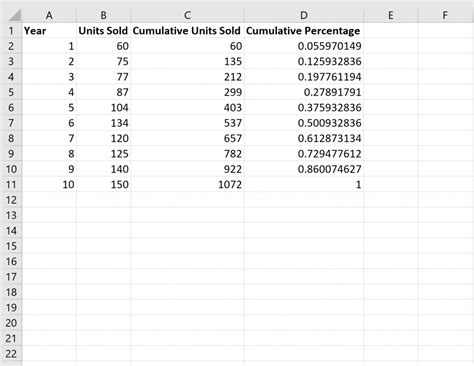This screenshot has height=366, width=474.
Task: Select column D header
Action: [304, 15]
